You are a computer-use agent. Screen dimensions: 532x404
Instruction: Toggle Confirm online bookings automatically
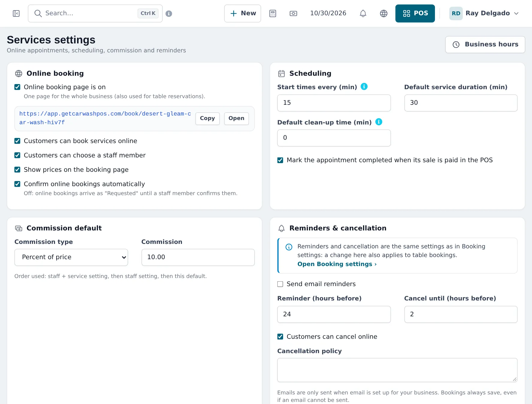tap(17, 184)
